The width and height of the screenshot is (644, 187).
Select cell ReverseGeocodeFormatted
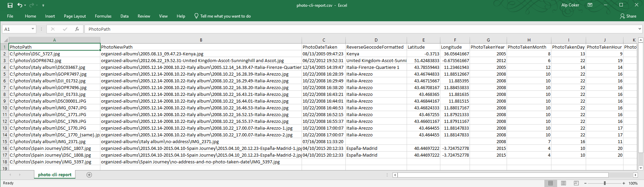coord(376,47)
